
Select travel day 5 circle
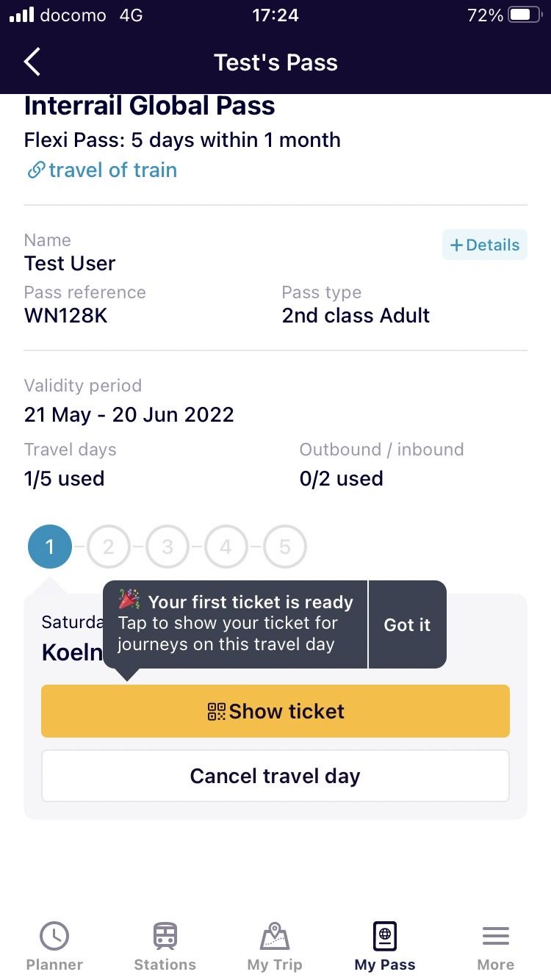click(x=285, y=547)
